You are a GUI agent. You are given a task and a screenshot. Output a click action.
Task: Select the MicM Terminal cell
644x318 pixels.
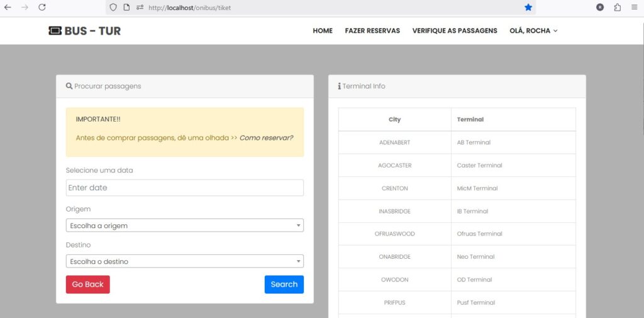click(x=513, y=188)
